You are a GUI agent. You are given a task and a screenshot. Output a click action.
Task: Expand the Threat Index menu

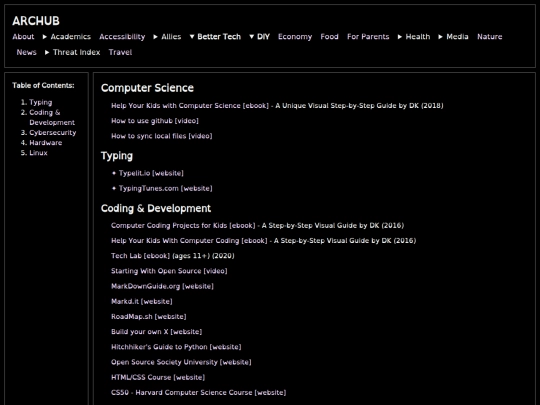(73, 52)
